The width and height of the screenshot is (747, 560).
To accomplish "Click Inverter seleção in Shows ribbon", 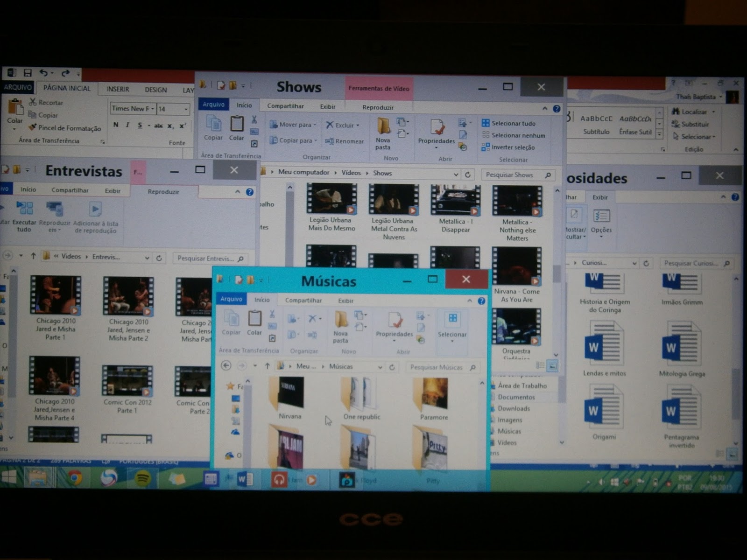I will pos(508,147).
